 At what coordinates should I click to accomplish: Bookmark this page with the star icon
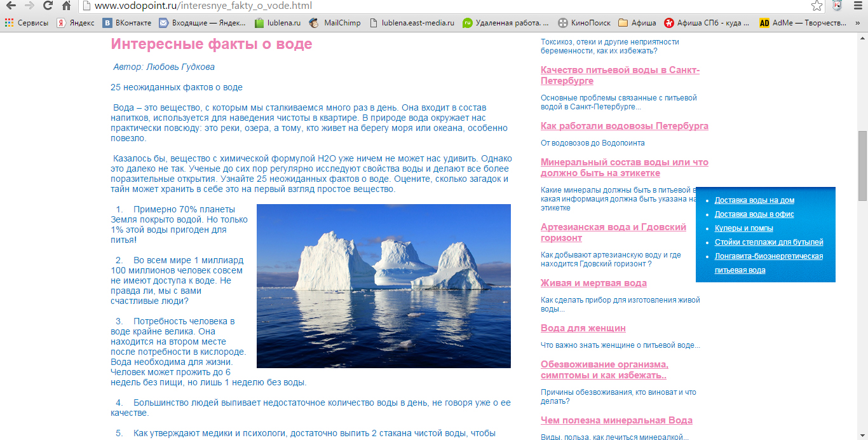817,6
